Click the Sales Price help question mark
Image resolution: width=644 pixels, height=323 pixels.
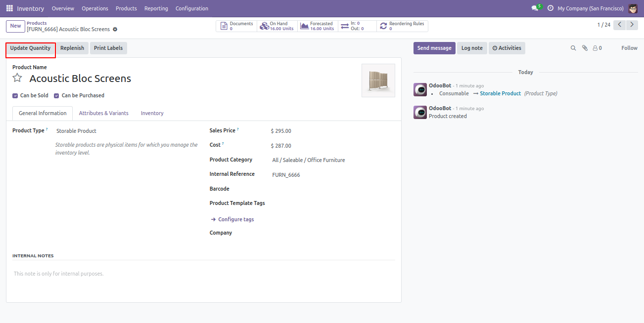tap(238, 129)
